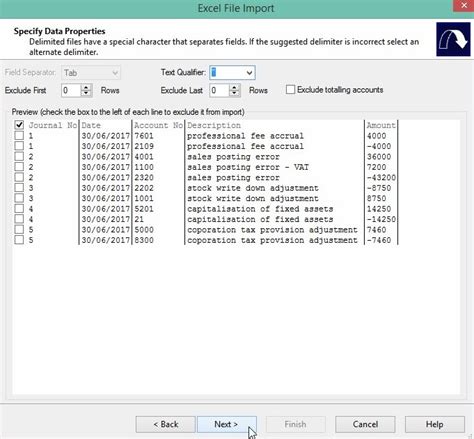Click the Exclude First rows number field

coord(71,90)
